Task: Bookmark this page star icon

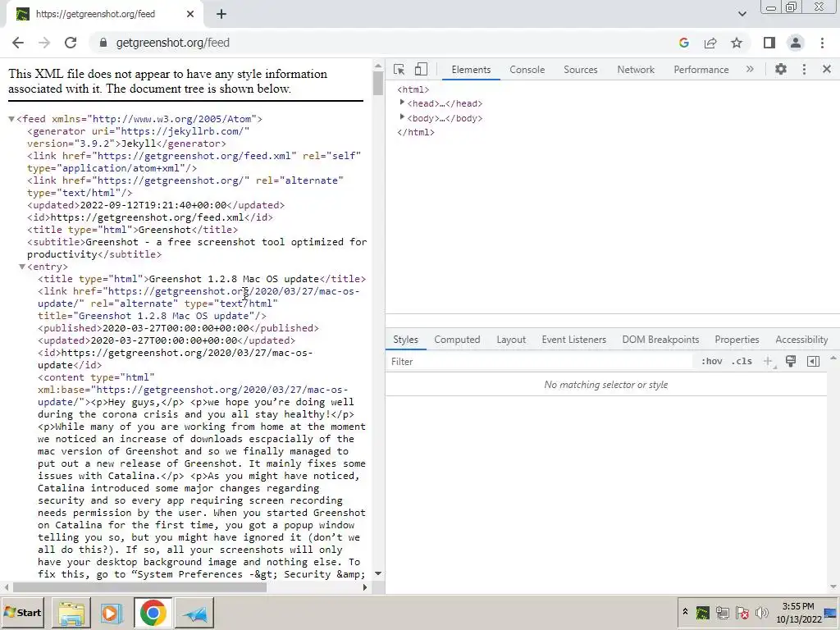Action: 737,43
